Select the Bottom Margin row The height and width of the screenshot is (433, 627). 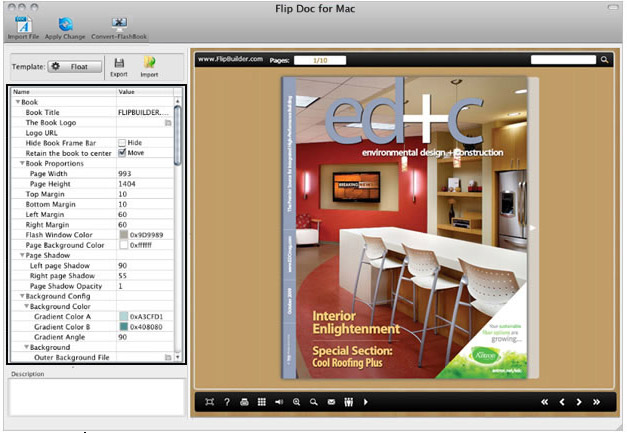click(92, 204)
